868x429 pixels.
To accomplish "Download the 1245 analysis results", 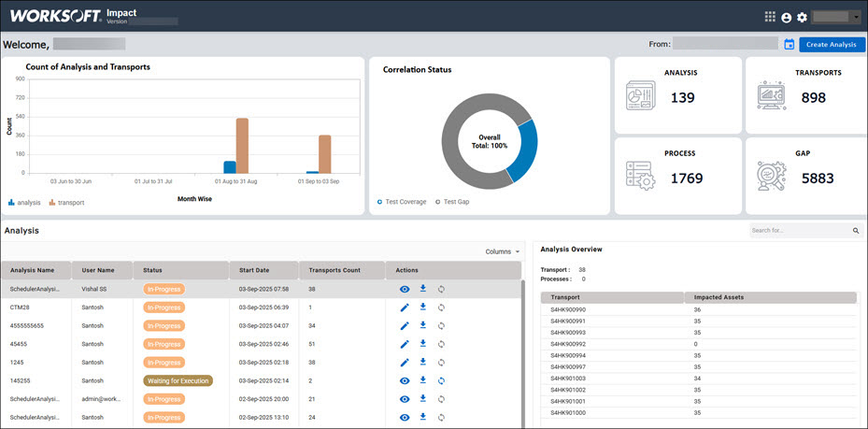I will coord(422,362).
